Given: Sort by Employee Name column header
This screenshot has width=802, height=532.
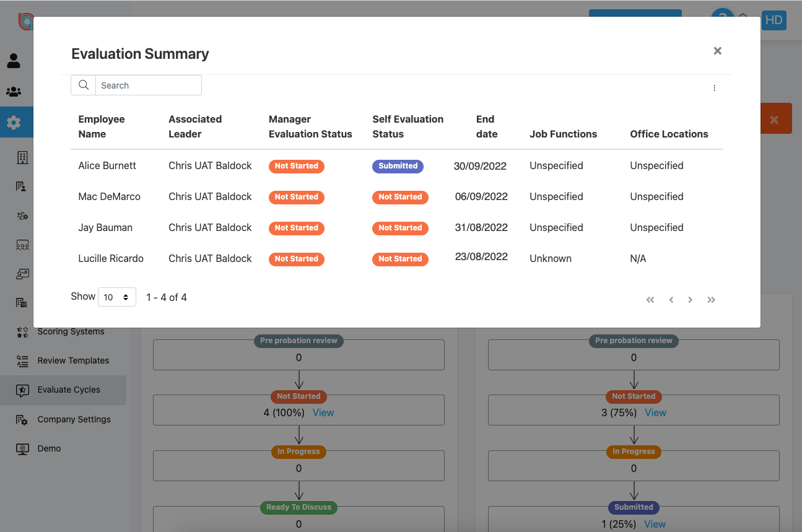Looking at the screenshot, I should 102,126.
